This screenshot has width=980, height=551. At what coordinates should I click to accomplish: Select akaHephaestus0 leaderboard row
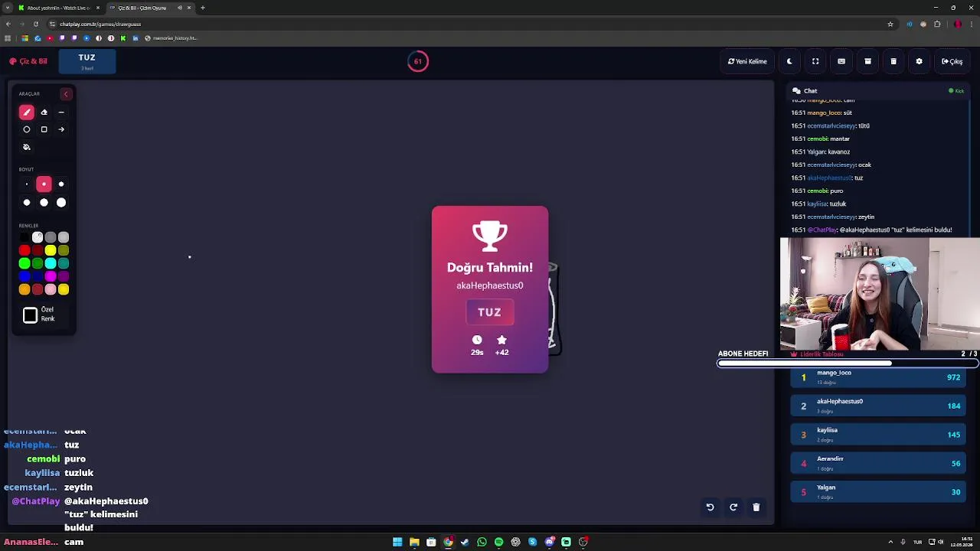878,406
